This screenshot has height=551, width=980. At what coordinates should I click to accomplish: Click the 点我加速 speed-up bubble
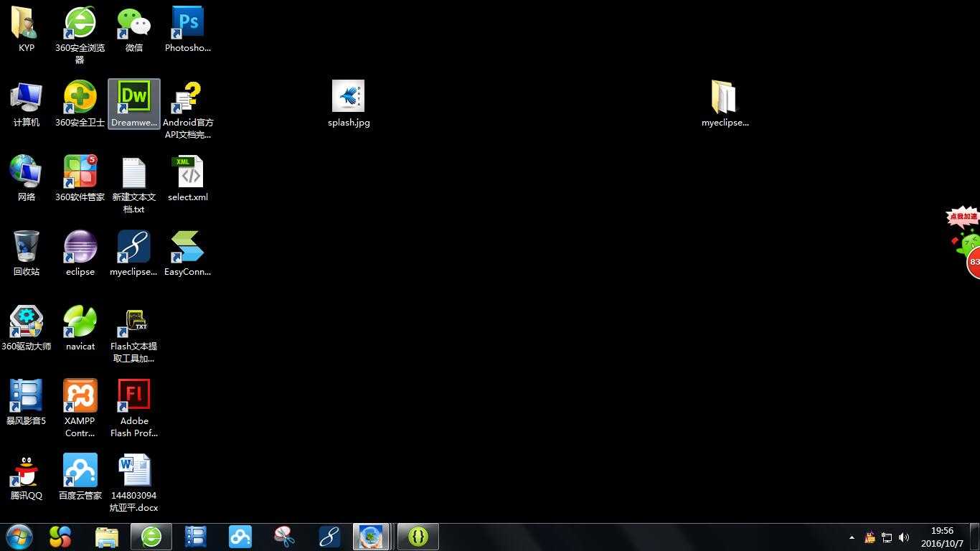coord(963,217)
